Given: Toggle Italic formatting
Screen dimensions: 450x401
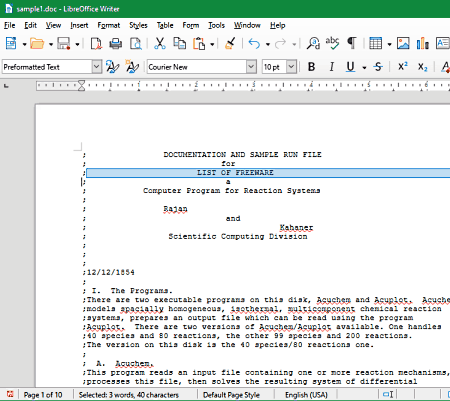Looking at the screenshot, I should tap(331, 67).
